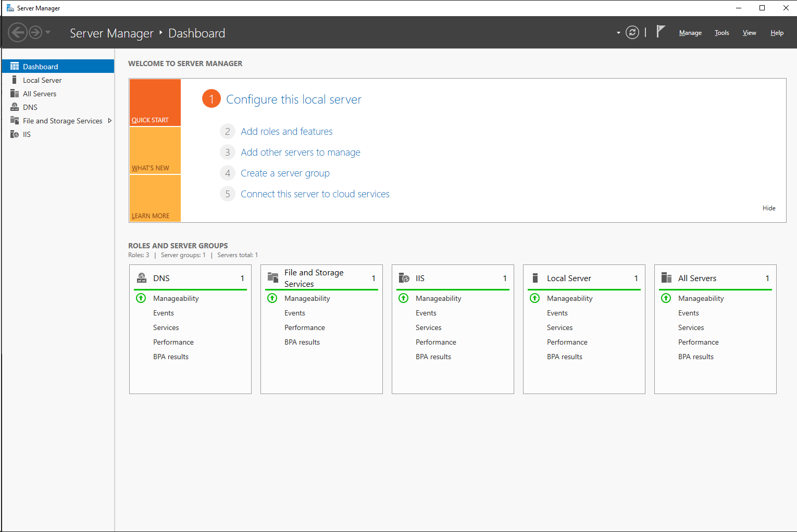Select File and Storage Services in sidebar
Viewport: 797px width, 532px height.
point(63,121)
